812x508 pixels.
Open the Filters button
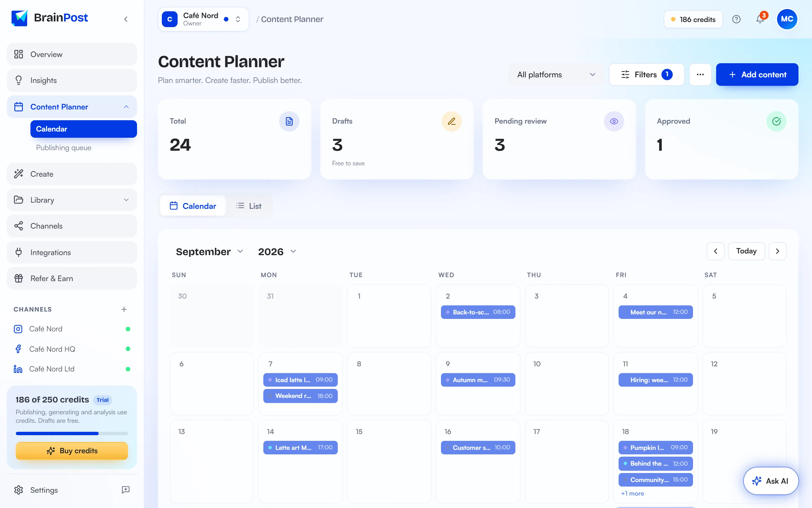(x=646, y=75)
